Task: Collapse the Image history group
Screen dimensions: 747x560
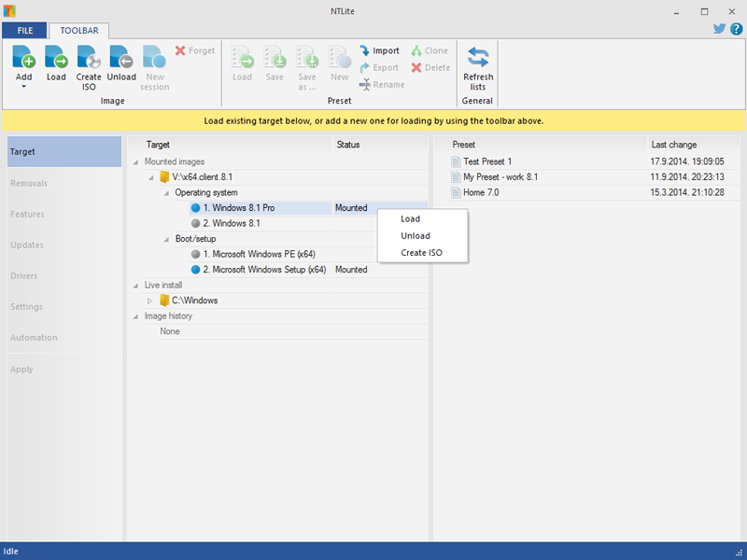Action: pos(135,316)
